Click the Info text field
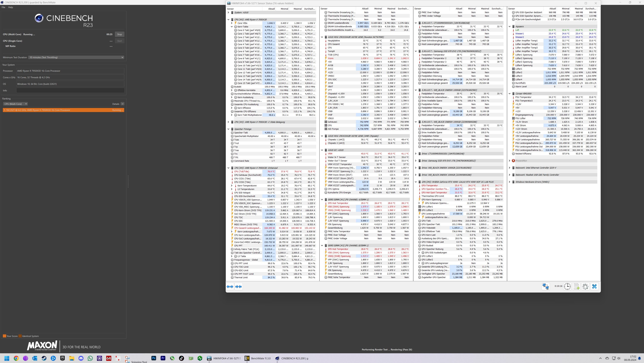 point(70,90)
